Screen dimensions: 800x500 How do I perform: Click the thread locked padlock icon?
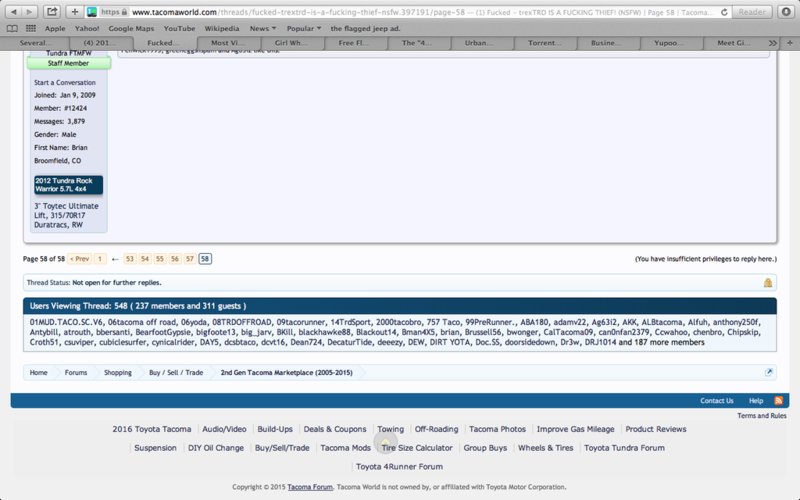coord(768,283)
